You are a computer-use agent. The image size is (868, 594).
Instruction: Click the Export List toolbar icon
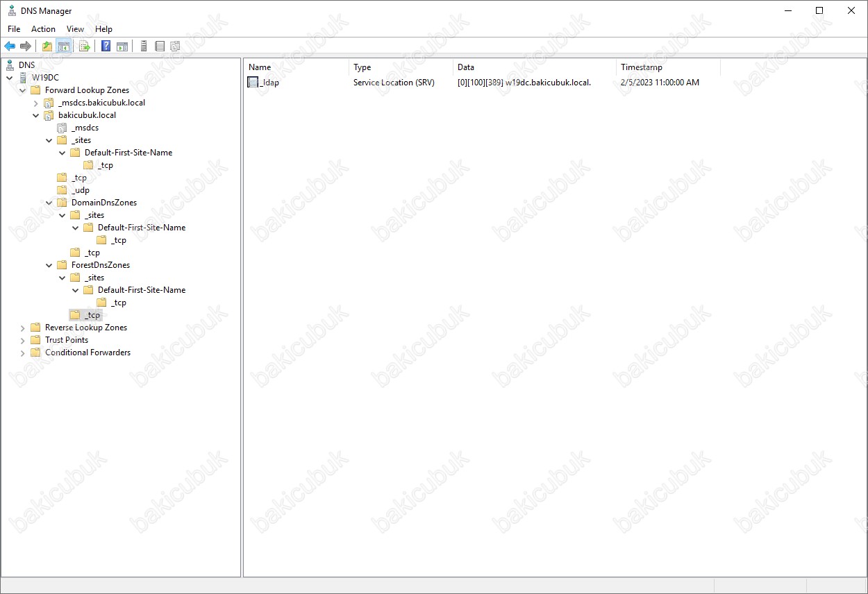click(85, 46)
